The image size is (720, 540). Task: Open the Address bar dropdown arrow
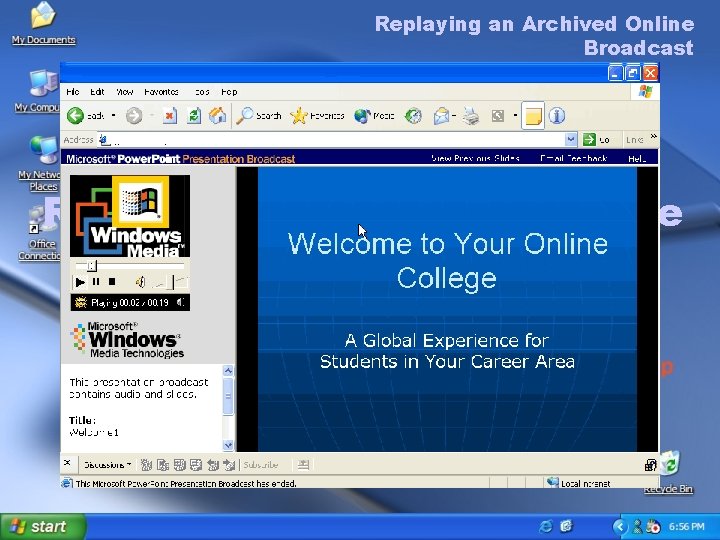(571, 140)
